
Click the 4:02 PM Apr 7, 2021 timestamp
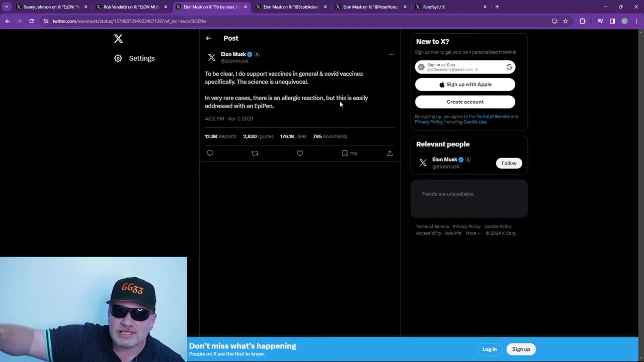(x=229, y=119)
